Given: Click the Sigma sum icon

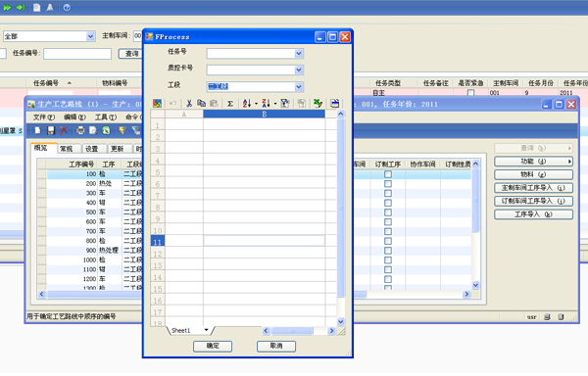Looking at the screenshot, I should pos(230,104).
